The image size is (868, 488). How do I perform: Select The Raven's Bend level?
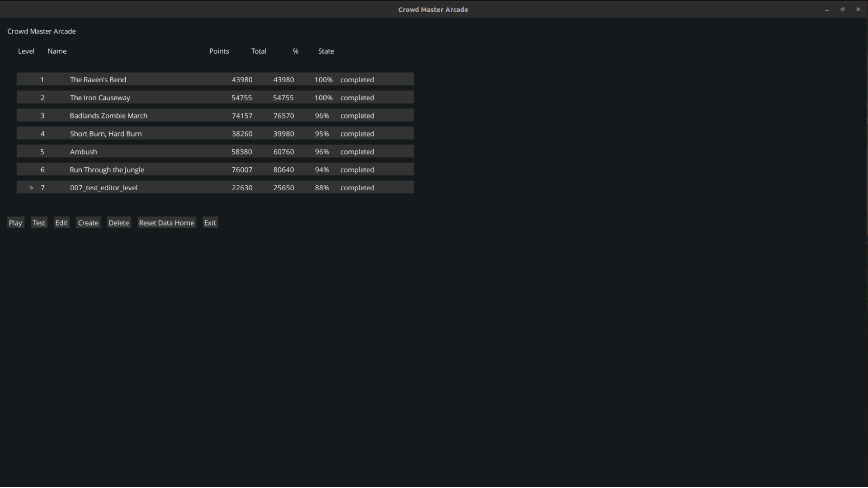pyautogui.click(x=215, y=79)
